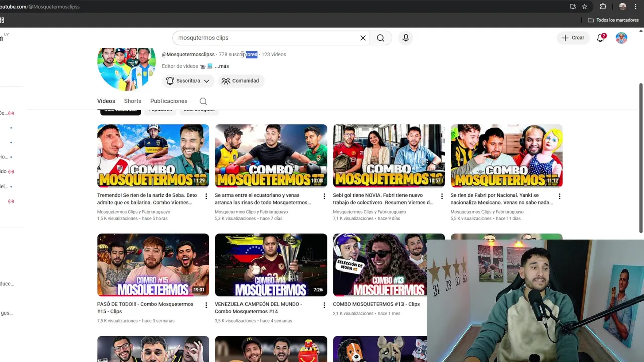Viewport: 644px width, 362px height.
Task: Play the 11:12 Combo Mosquetermos thumbnail
Action: [x=507, y=156]
